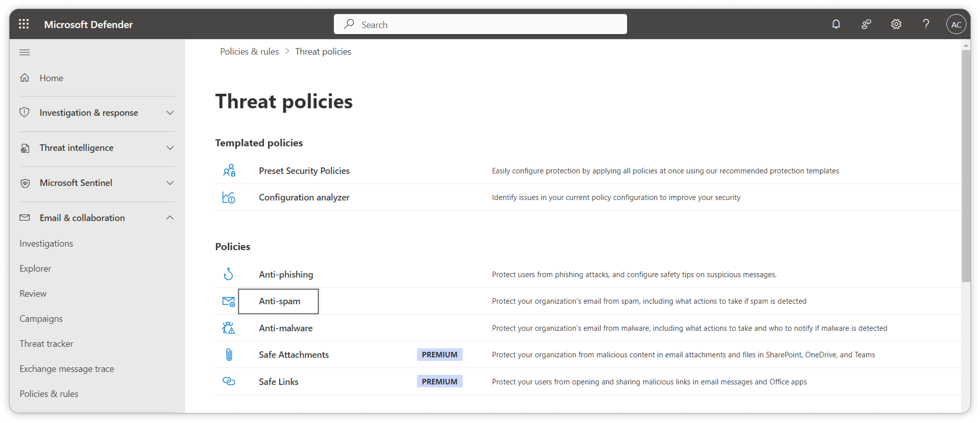Viewport: 980px width, 423px height.
Task: Expand Investigation & response chevron
Action: pos(170,113)
